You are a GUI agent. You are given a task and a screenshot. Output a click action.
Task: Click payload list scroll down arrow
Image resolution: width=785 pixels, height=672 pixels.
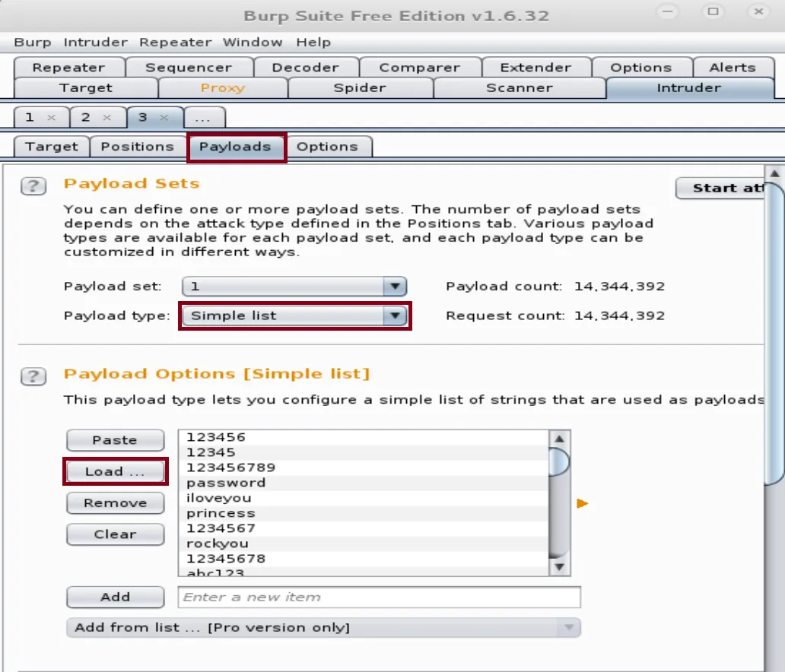pos(559,567)
